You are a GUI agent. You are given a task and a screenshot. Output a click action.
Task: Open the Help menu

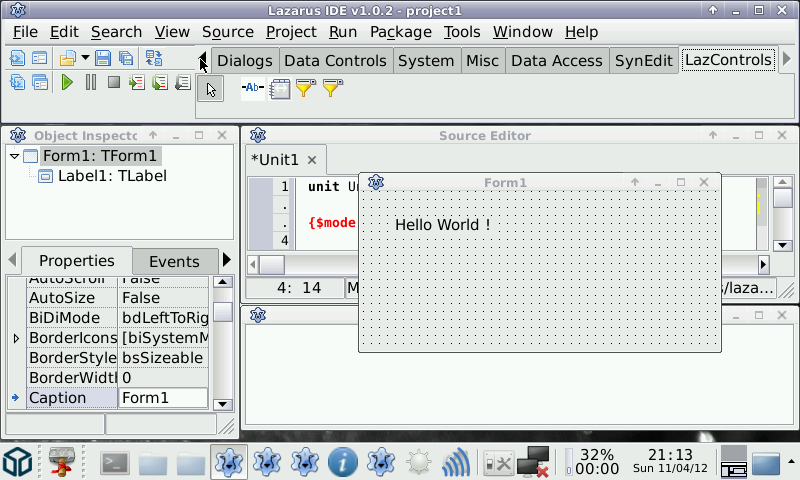point(581,32)
